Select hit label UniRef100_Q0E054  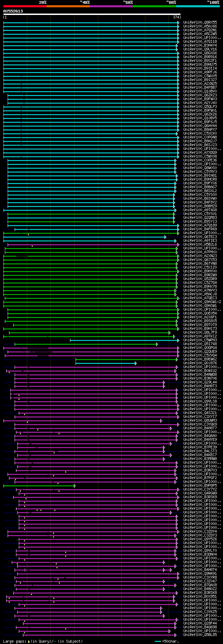click(200, 313)
